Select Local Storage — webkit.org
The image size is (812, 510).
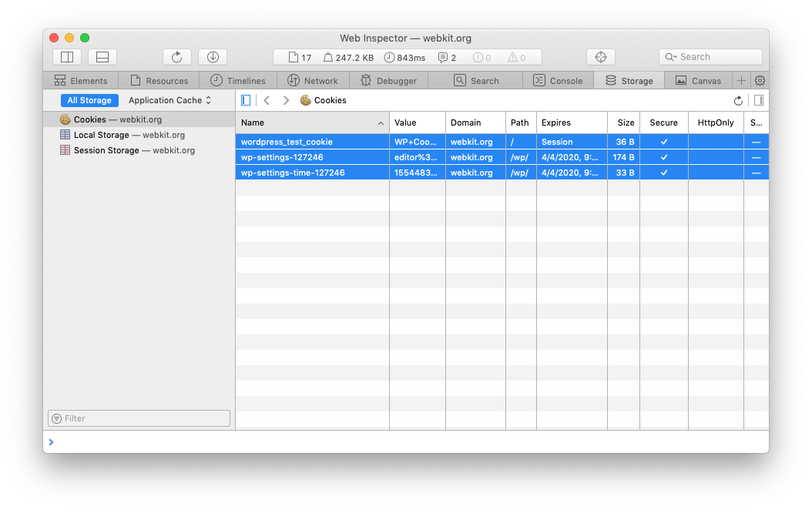click(x=139, y=135)
